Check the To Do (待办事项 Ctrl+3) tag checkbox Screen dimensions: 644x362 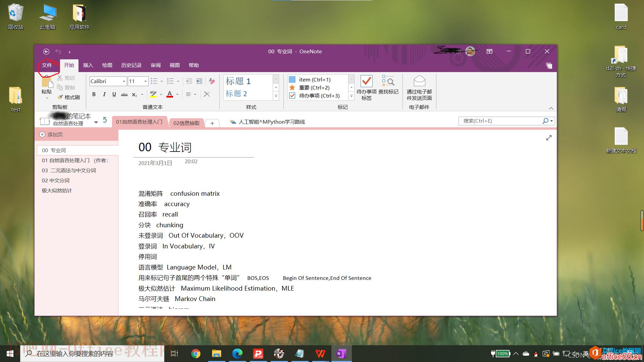click(x=292, y=96)
